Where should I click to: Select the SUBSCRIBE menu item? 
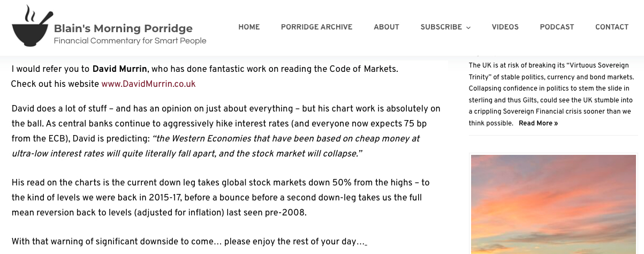coord(441,27)
